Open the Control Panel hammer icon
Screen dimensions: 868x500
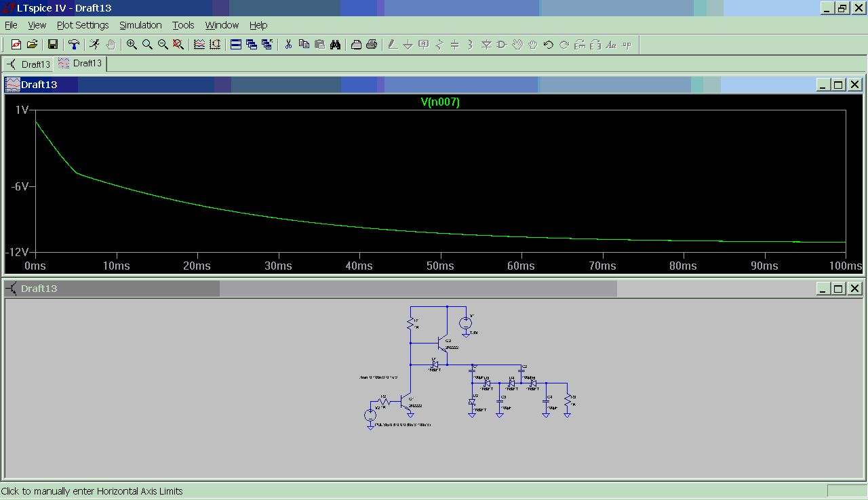click(74, 45)
